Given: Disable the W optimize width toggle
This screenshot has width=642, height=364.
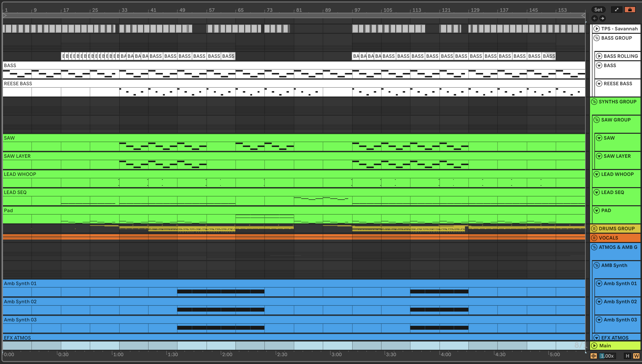Looking at the screenshot, I should click(636, 356).
